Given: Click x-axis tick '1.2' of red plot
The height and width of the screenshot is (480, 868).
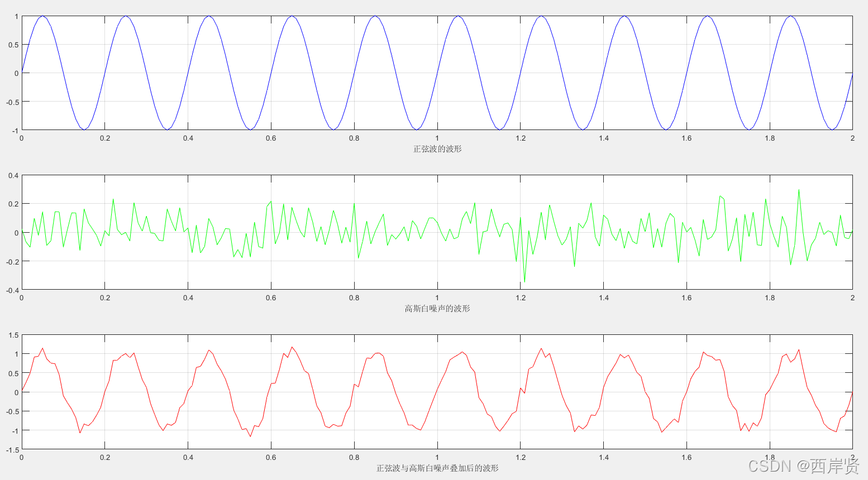Looking at the screenshot, I should pyautogui.click(x=521, y=457).
